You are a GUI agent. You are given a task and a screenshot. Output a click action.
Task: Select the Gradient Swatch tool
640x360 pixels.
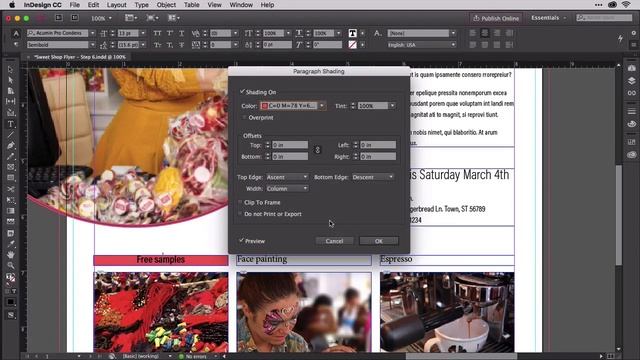pos(11,211)
